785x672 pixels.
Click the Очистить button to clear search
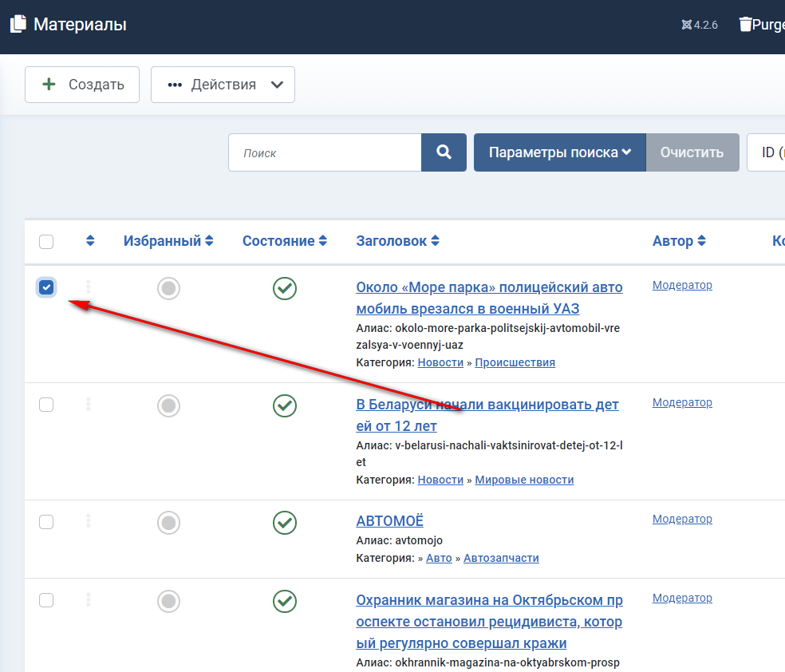[x=692, y=152]
